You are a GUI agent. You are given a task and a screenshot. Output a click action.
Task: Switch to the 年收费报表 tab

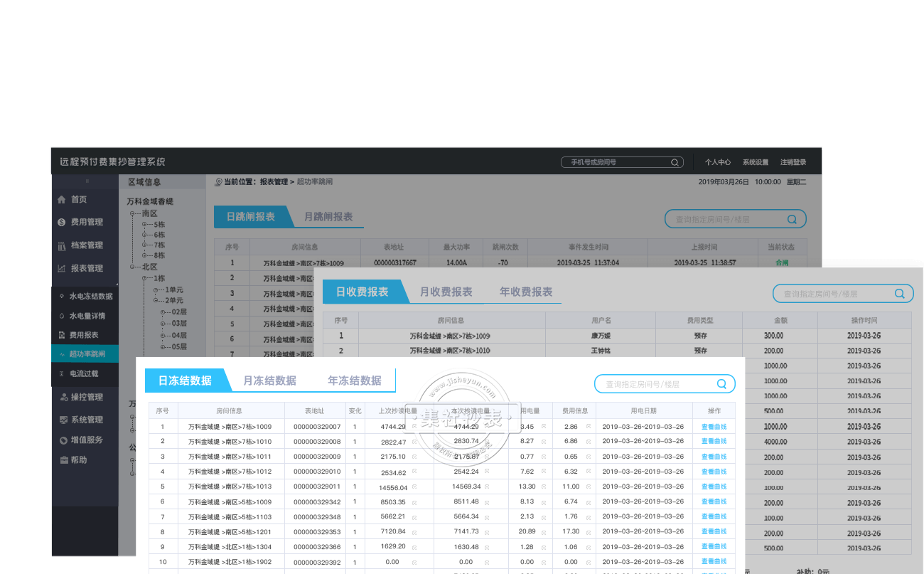(525, 292)
